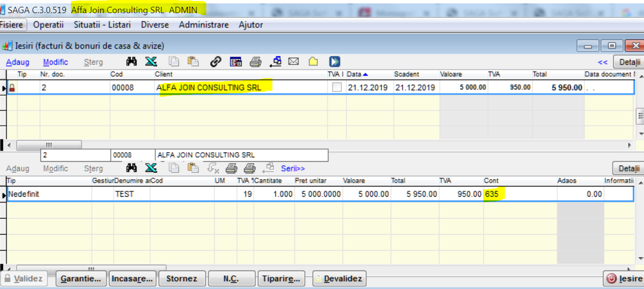The image size is (644, 289).
Task: Click the second printer icon before the Serii link
Action: [x=250, y=168]
